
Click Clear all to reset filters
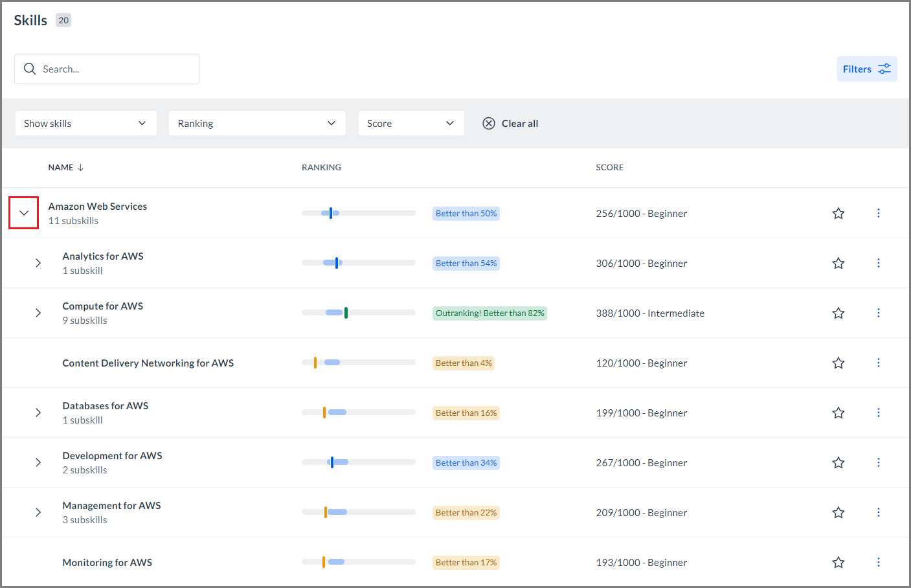coord(511,123)
